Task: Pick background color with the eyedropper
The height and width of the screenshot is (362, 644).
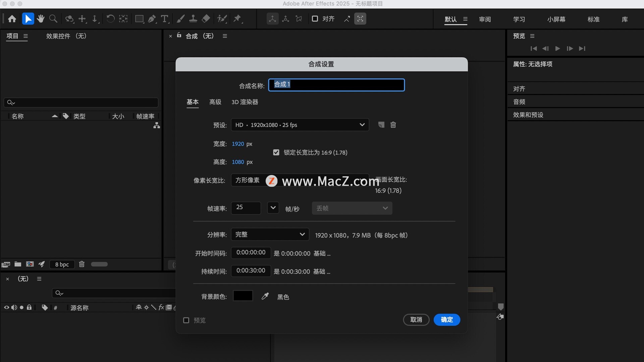Action: pyautogui.click(x=265, y=296)
